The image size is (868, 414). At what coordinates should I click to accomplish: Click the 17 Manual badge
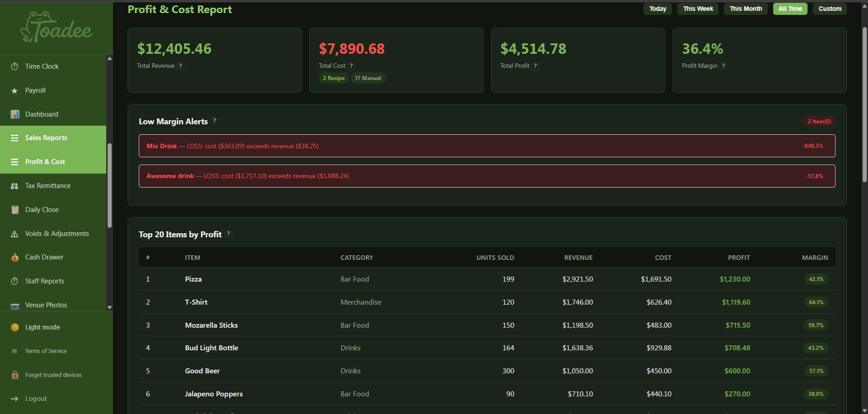[368, 78]
